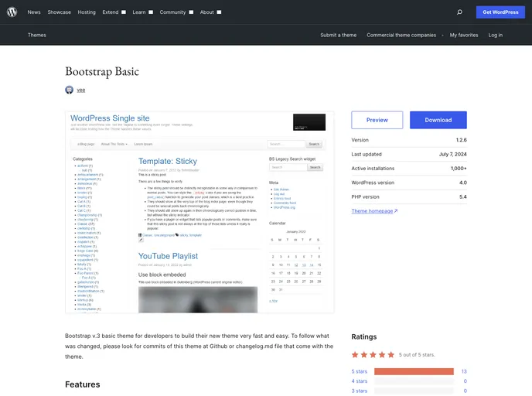Open the Showcase menu item

coord(59,12)
